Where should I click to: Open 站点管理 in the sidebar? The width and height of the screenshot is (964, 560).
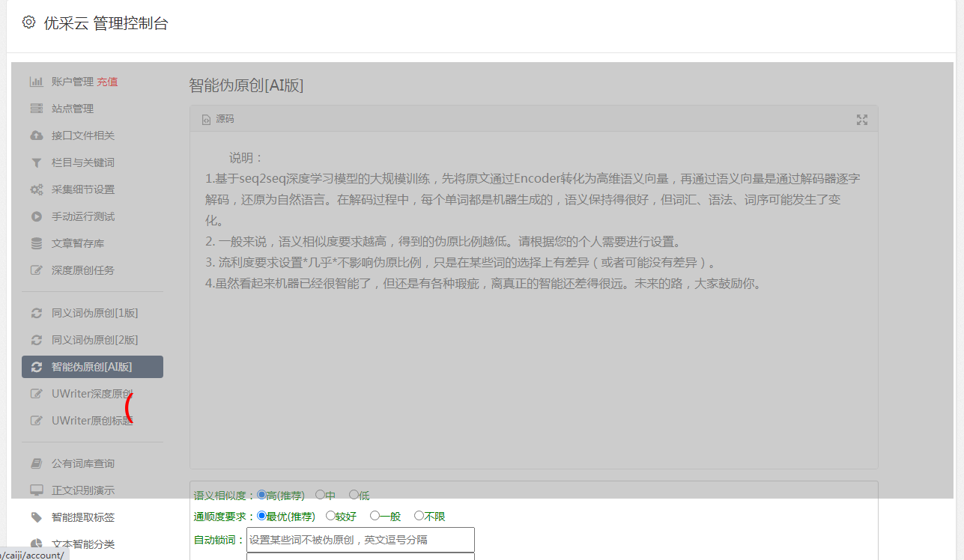73,109
